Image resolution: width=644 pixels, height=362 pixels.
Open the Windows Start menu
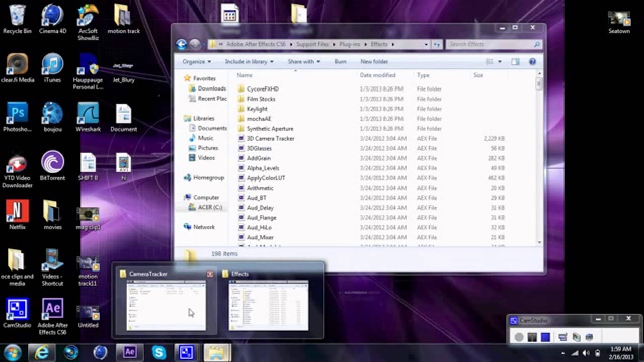[13, 353]
